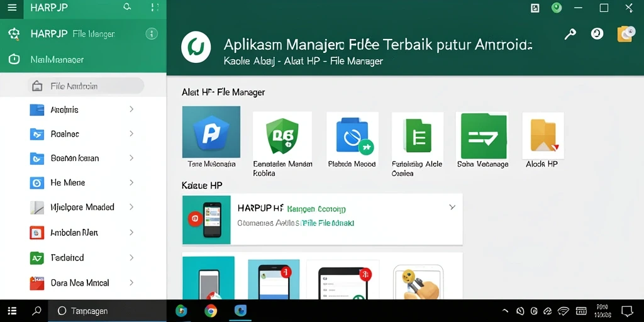This screenshot has width=644, height=322.
Task: Expand the HARPUP HF card chevron
Action: (x=452, y=207)
